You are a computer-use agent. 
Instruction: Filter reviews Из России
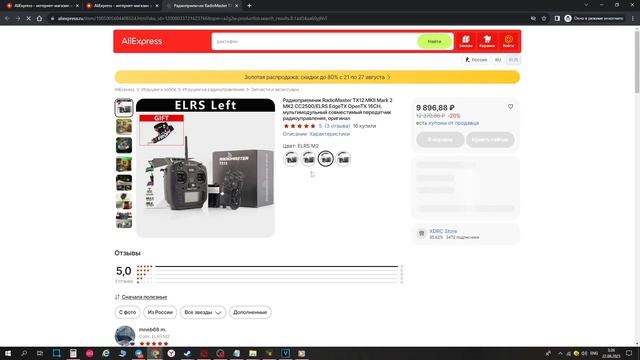160,312
